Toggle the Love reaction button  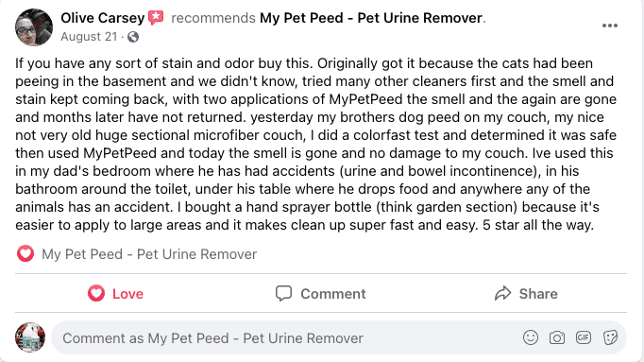pos(116,294)
